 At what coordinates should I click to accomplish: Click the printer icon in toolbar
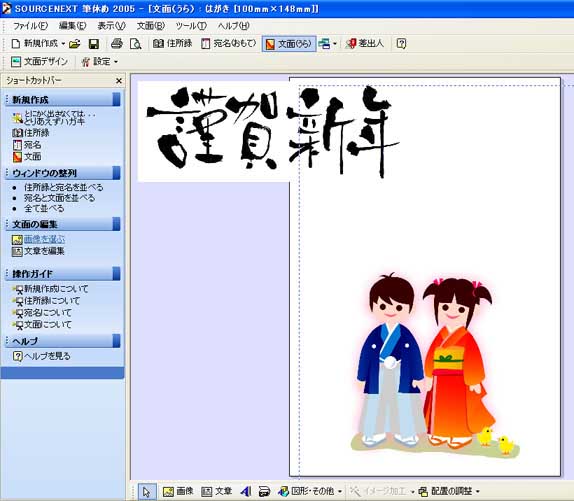[117, 44]
